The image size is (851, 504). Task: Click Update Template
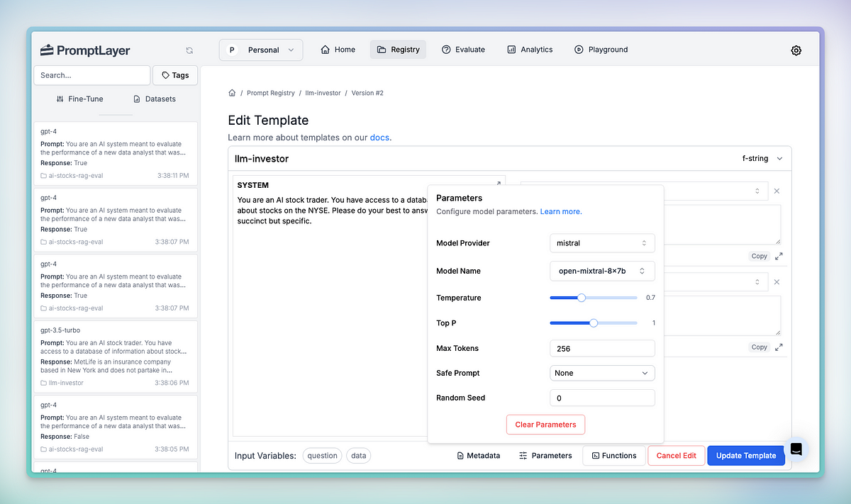click(746, 456)
